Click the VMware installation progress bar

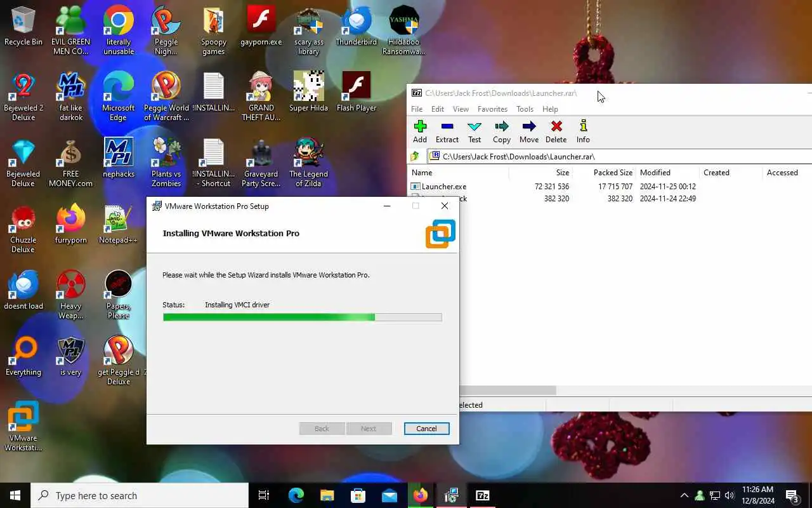click(302, 317)
